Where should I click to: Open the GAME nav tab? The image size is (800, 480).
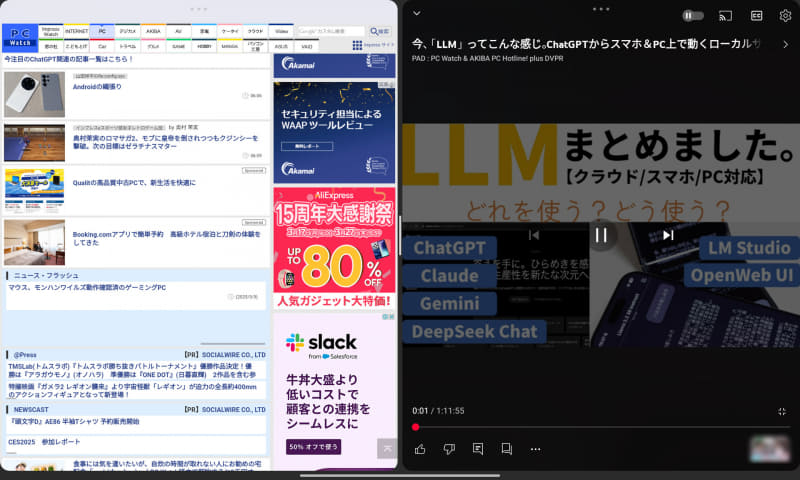(179, 46)
